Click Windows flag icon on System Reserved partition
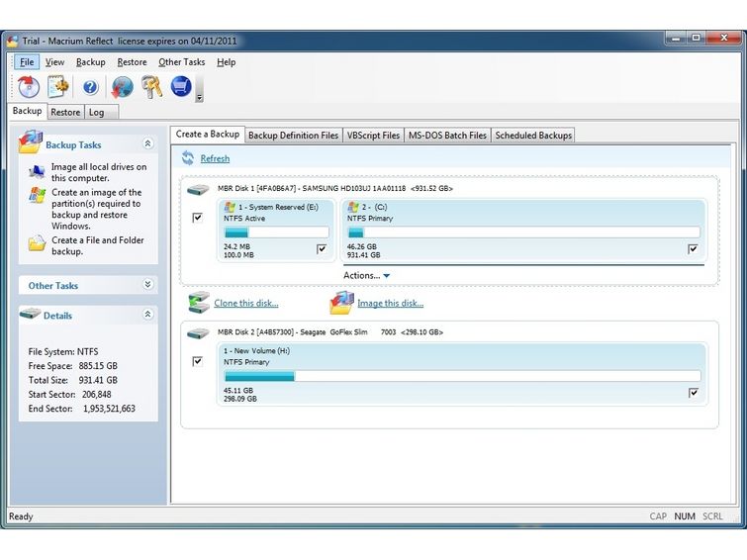Viewport: 747px width, 560px height. tap(230, 207)
